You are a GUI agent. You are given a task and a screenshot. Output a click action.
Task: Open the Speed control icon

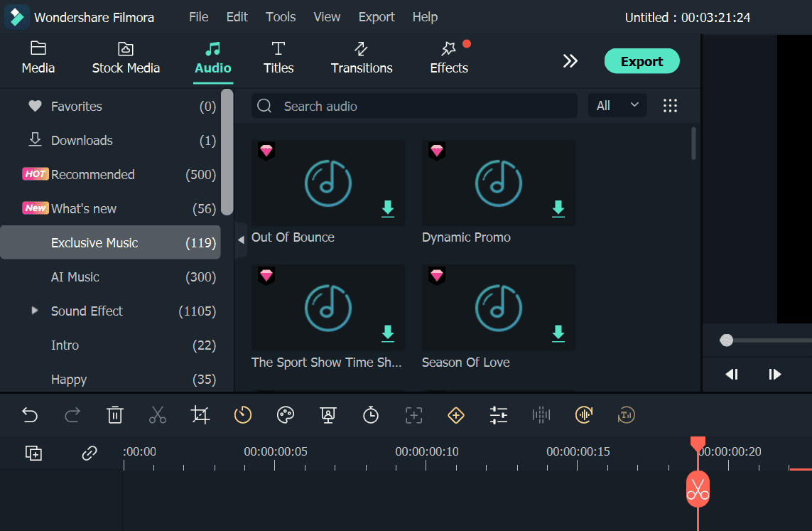coord(243,415)
